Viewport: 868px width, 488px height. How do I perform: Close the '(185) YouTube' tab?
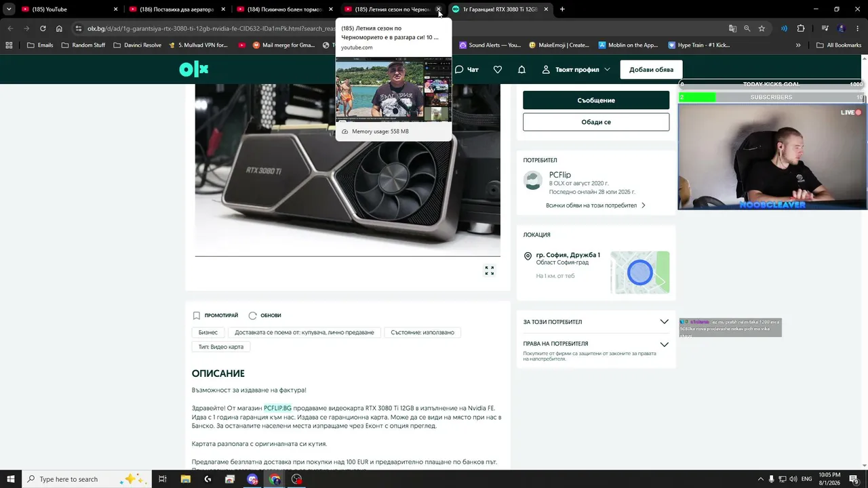click(116, 9)
